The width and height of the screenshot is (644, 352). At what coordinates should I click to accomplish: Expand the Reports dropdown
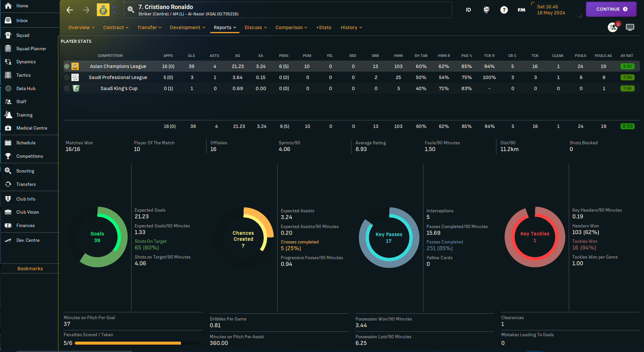coord(225,27)
